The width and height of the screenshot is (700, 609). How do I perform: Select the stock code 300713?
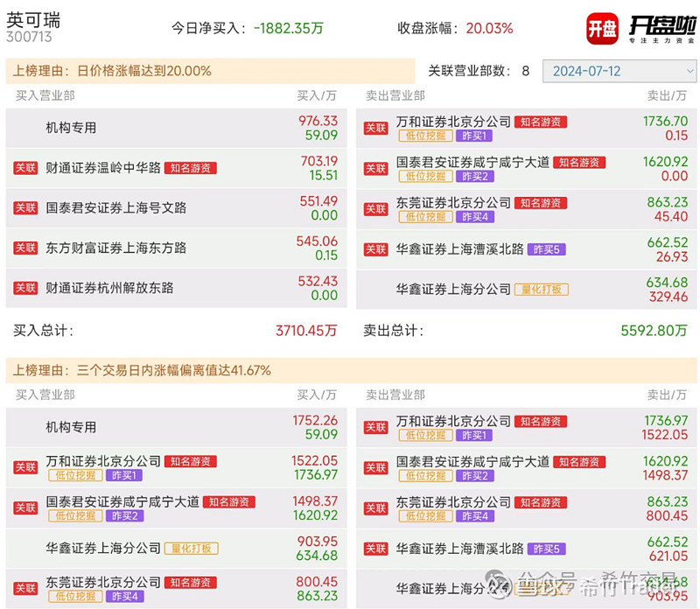point(29,37)
